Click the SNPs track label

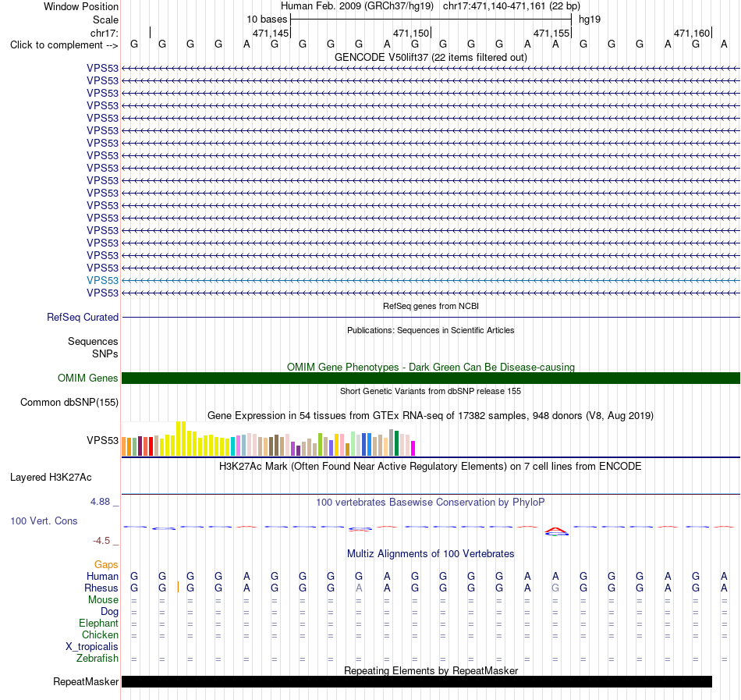(105, 354)
